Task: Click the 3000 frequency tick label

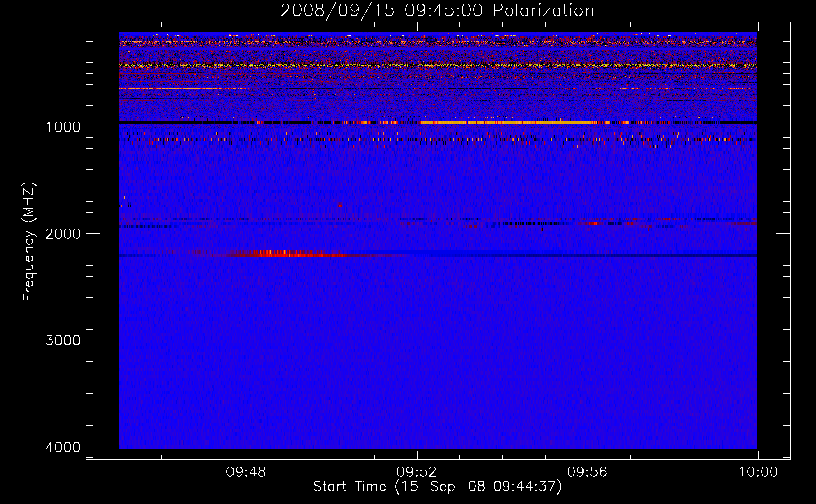Action: (63, 340)
